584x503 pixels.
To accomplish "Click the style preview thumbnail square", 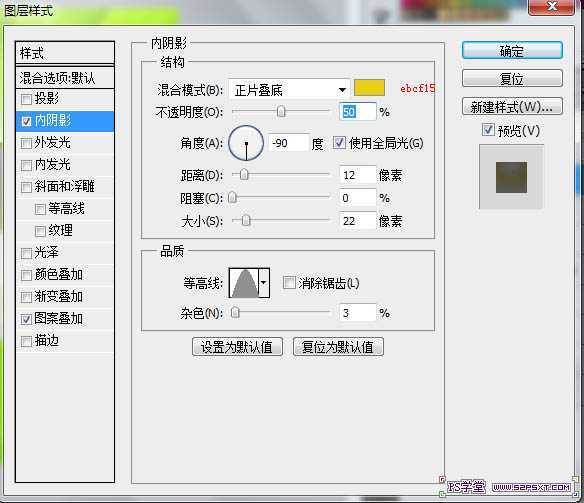I will click(511, 177).
